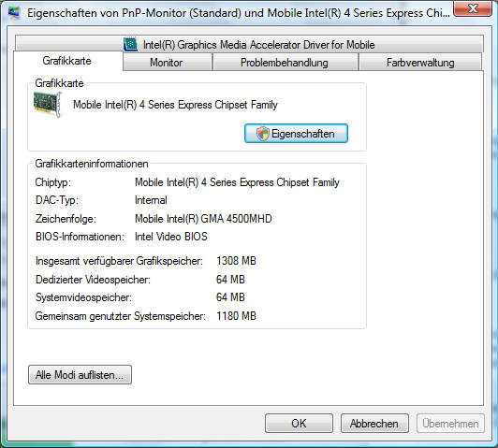Open the Problembehandlung tab

click(285, 63)
